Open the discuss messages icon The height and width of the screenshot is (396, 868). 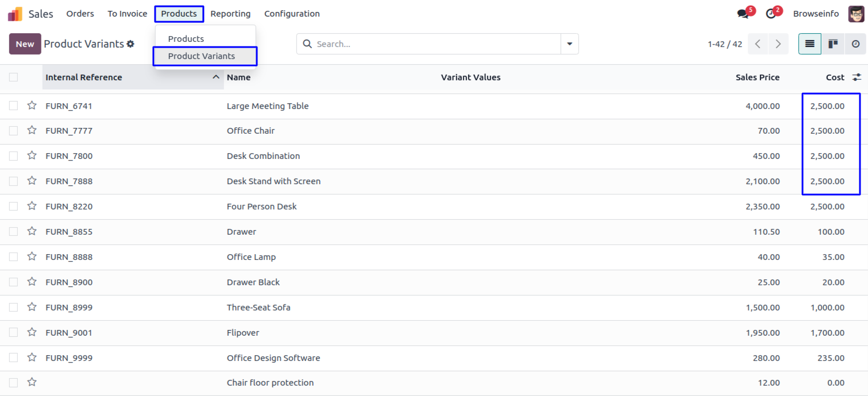click(743, 14)
